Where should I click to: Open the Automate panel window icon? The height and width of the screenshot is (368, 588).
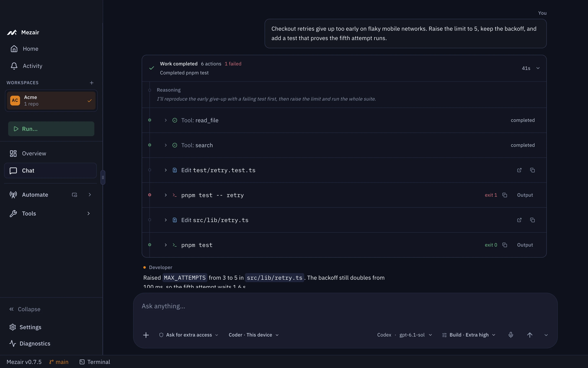tap(75, 195)
